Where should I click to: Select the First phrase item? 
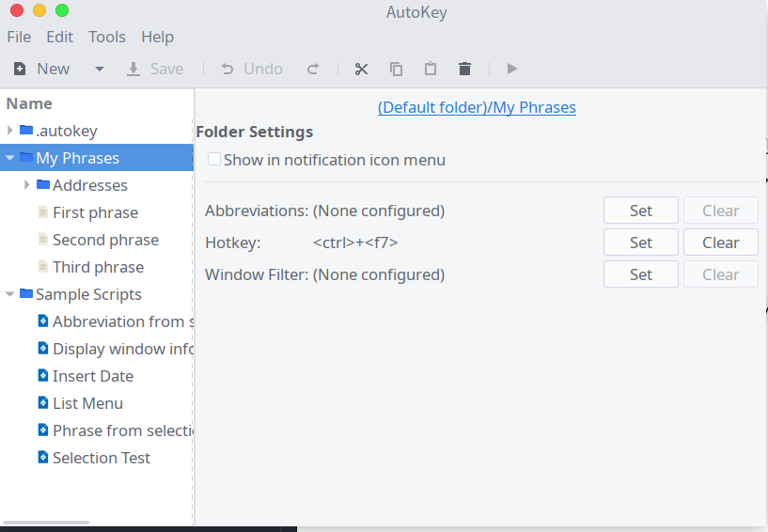pyautogui.click(x=96, y=212)
